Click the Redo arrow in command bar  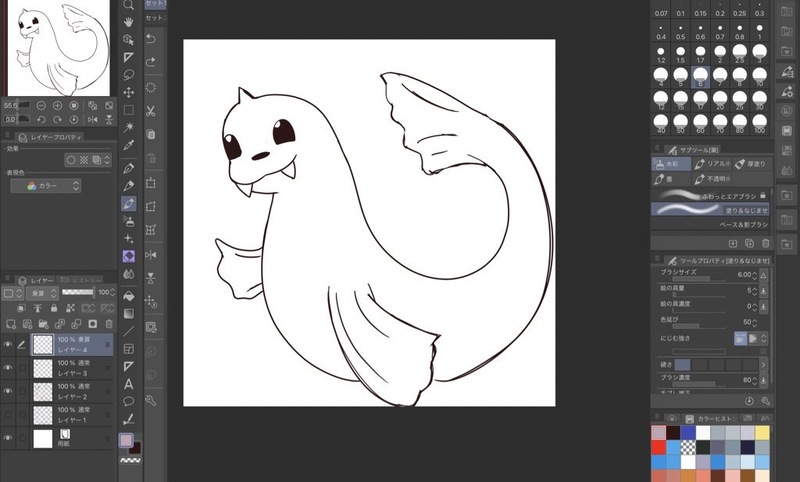click(x=151, y=62)
